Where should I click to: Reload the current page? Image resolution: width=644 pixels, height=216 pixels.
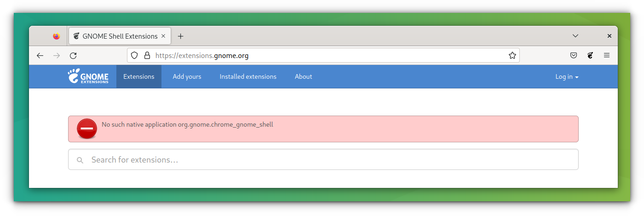73,56
